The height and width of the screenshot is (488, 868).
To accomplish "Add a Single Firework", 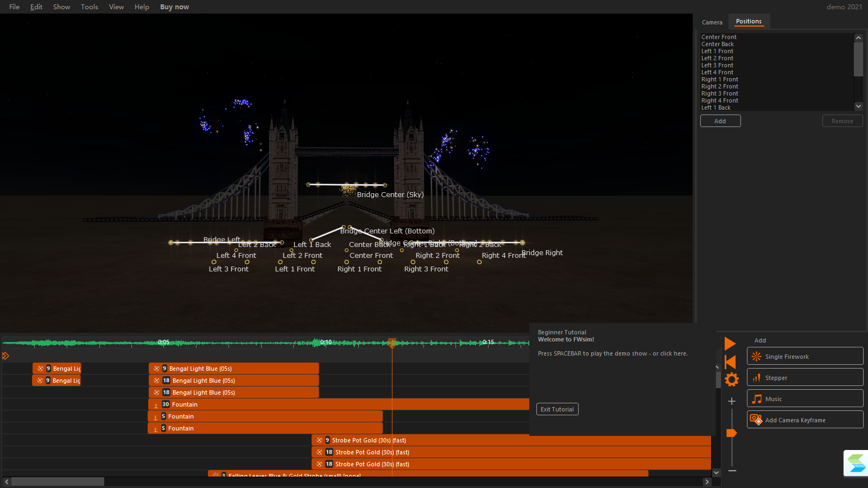I will (805, 356).
